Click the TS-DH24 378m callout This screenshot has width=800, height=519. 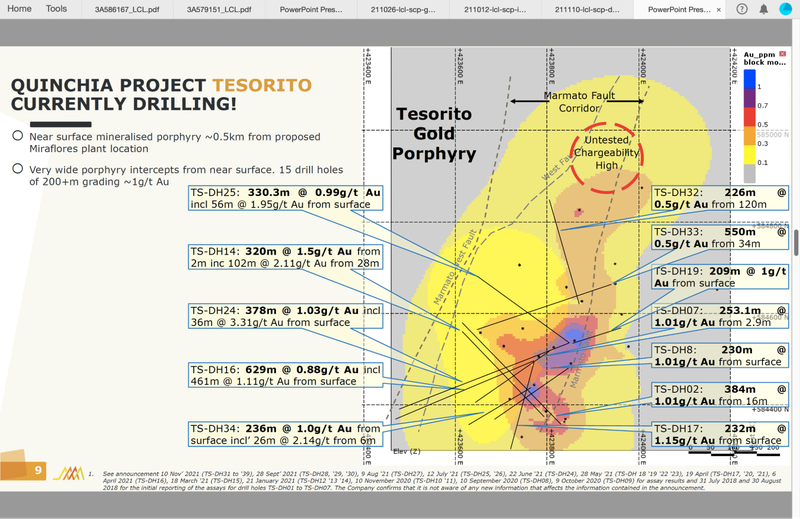[286, 316]
